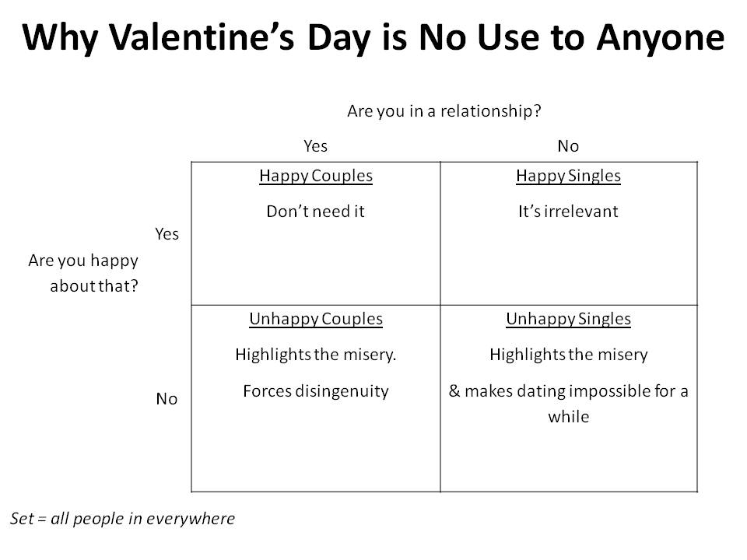Click the "No" row label
The width and height of the screenshot is (747, 560).
tap(167, 399)
